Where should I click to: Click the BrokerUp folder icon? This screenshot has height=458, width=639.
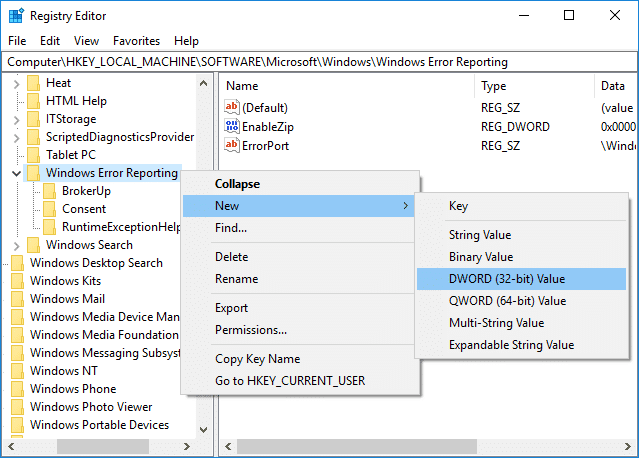[49, 191]
